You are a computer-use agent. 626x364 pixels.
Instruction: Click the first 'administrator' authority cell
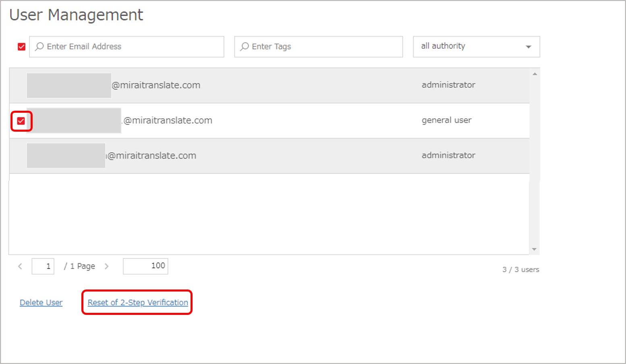click(x=448, y=85)
